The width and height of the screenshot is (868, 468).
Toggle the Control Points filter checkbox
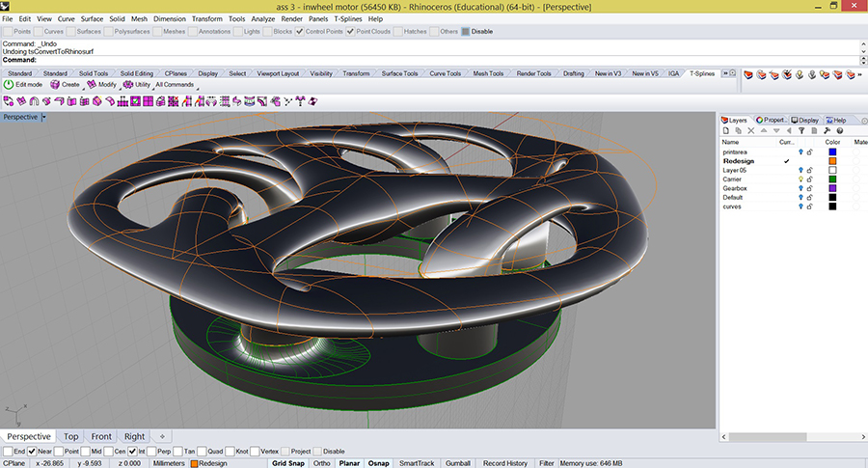pos(301,31)
